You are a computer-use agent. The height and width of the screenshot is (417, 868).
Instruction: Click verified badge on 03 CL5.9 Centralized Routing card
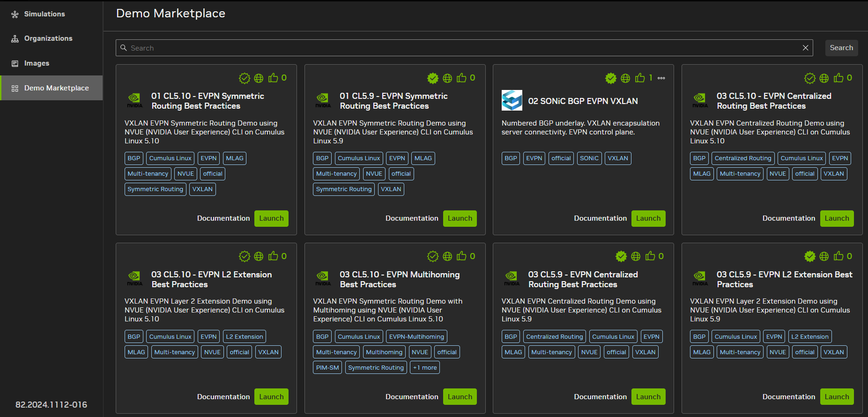pyautogui.click(x=621, y=256)
